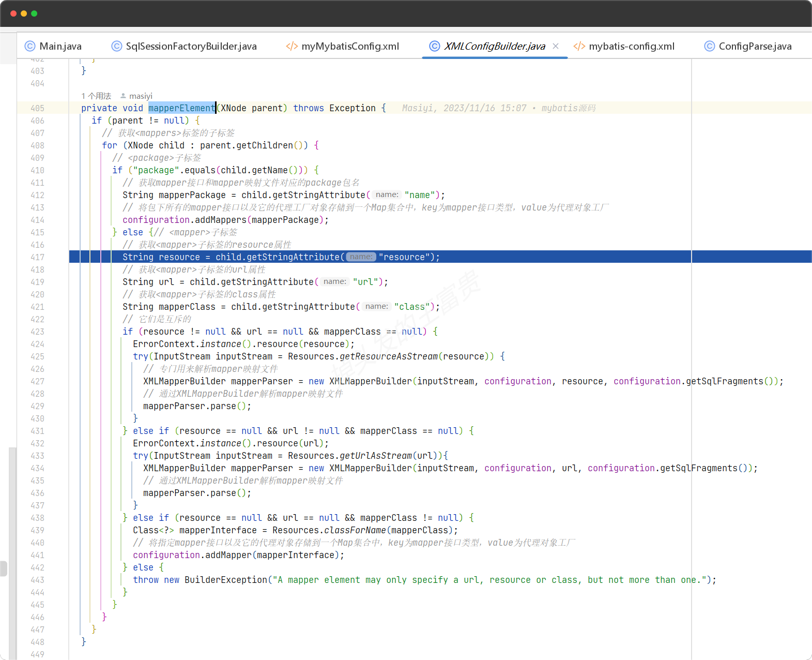812x660 pixels.
Task: Click the 'throws' keyword on line 405
Action: (x=309, y=108)
